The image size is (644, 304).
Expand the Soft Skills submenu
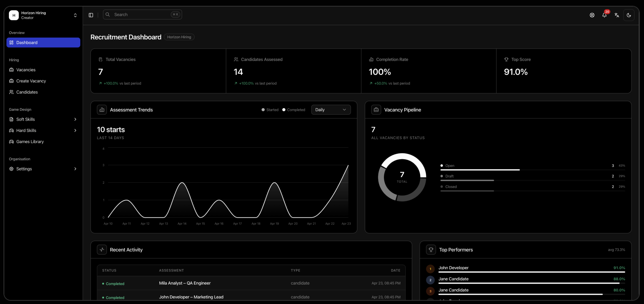click(x=43, y=119)
